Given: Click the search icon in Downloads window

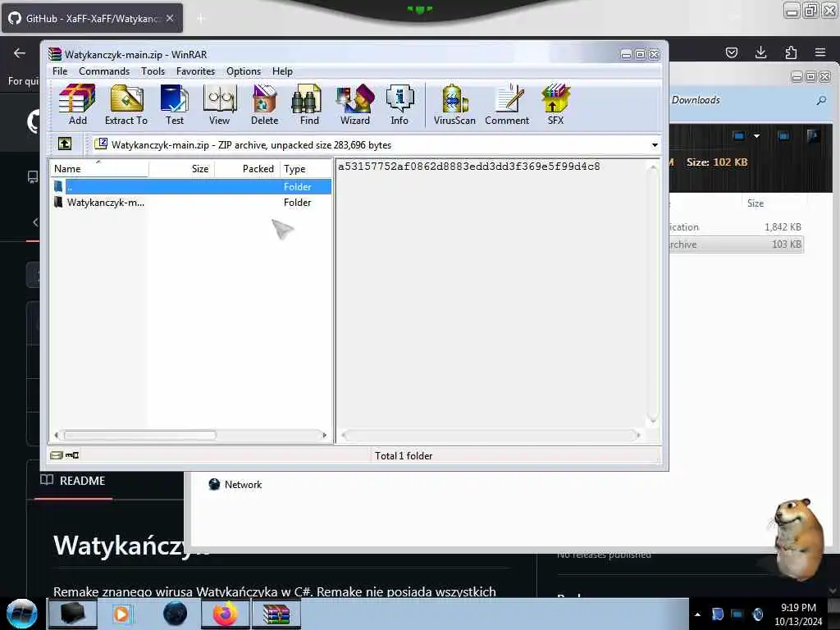Looking at the screenshot, I should click(821, 100).
